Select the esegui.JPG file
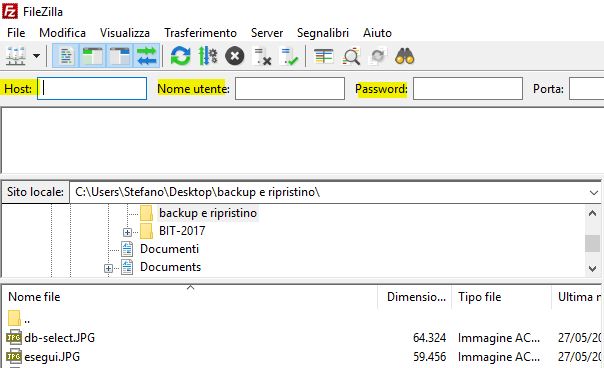This screenshot has height=368, width=604. coord(52,357)
